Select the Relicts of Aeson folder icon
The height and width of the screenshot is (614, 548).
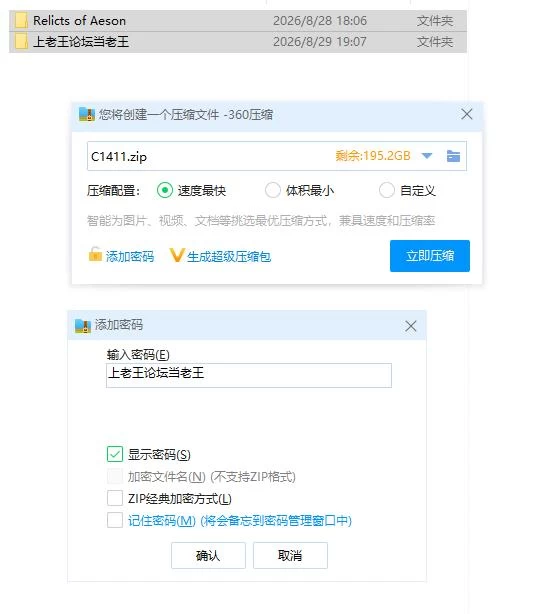(21, 21)
